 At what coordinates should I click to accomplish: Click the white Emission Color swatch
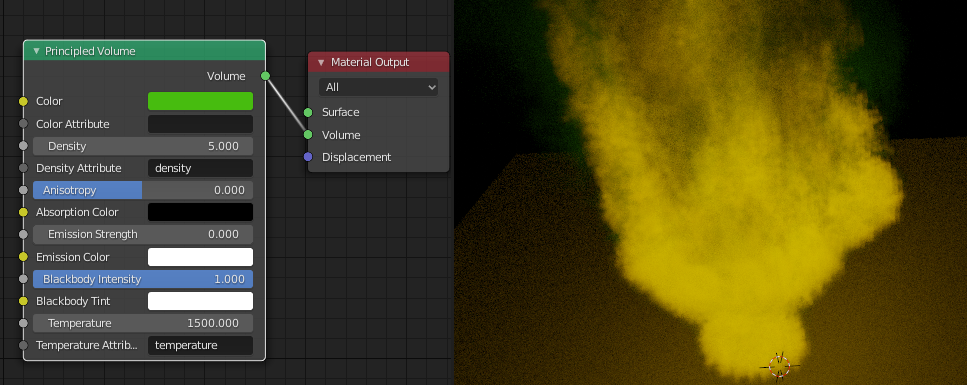(x=200, y=257)
